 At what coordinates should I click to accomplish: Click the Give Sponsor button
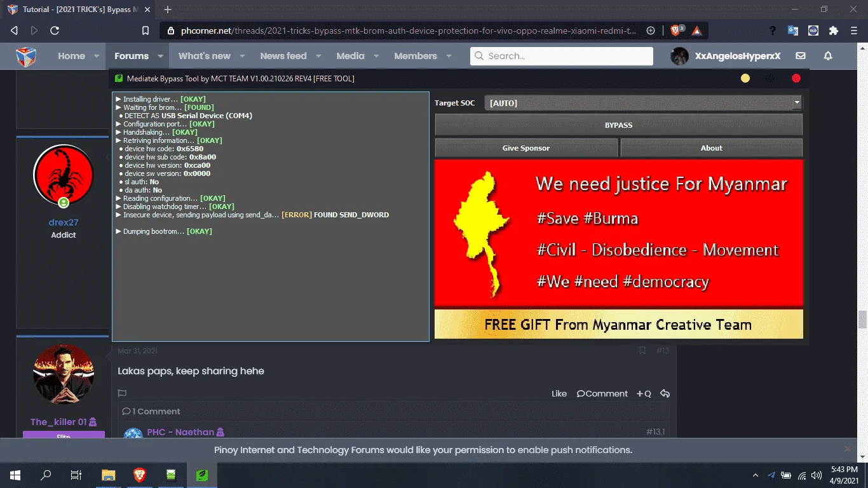point(526,148)
